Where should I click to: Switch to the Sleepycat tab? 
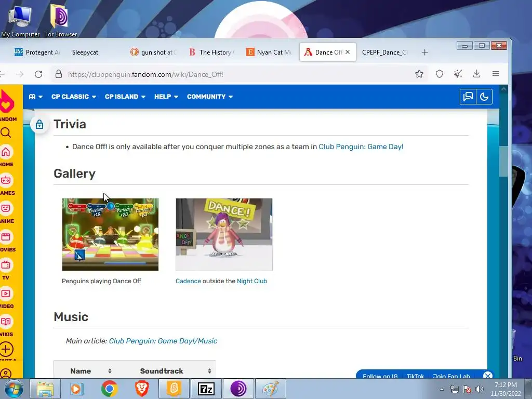85,52
